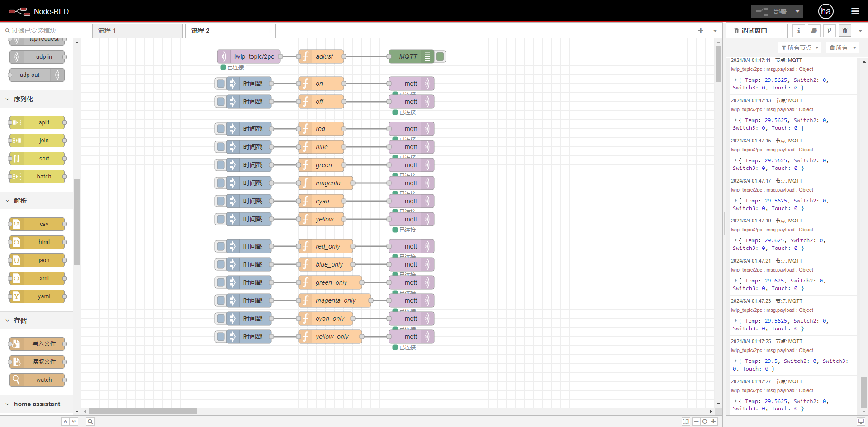Expand the 01:47:25 debug payload object
Viewport: 868px width, 427px height.
(x=735, y=361)
